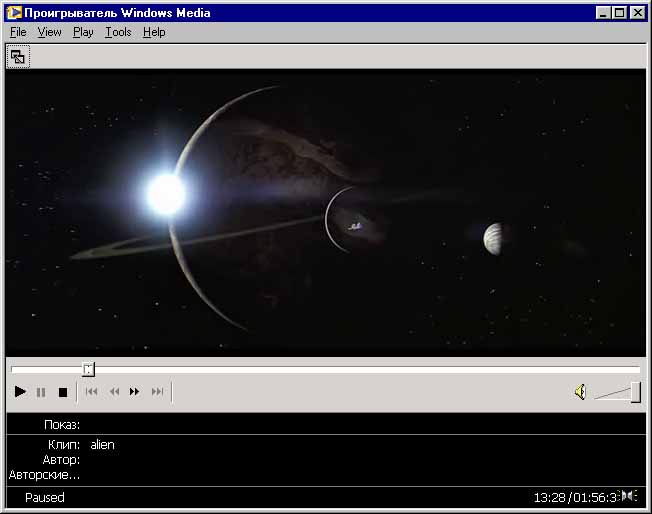Click the 'Автор:' label
652x514 pixels.
pos(62,460)
